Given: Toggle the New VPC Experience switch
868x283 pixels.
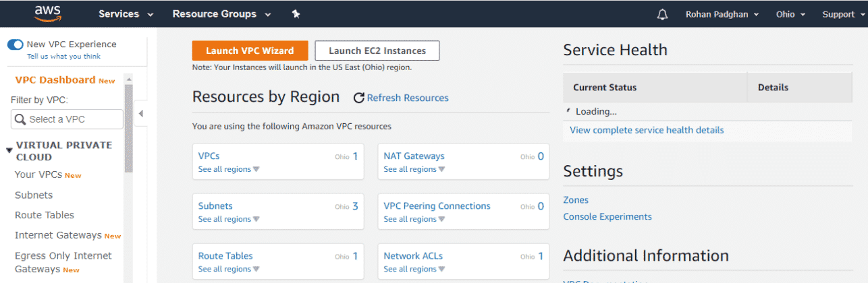Looking at the screenshot, I should (15, 44).
